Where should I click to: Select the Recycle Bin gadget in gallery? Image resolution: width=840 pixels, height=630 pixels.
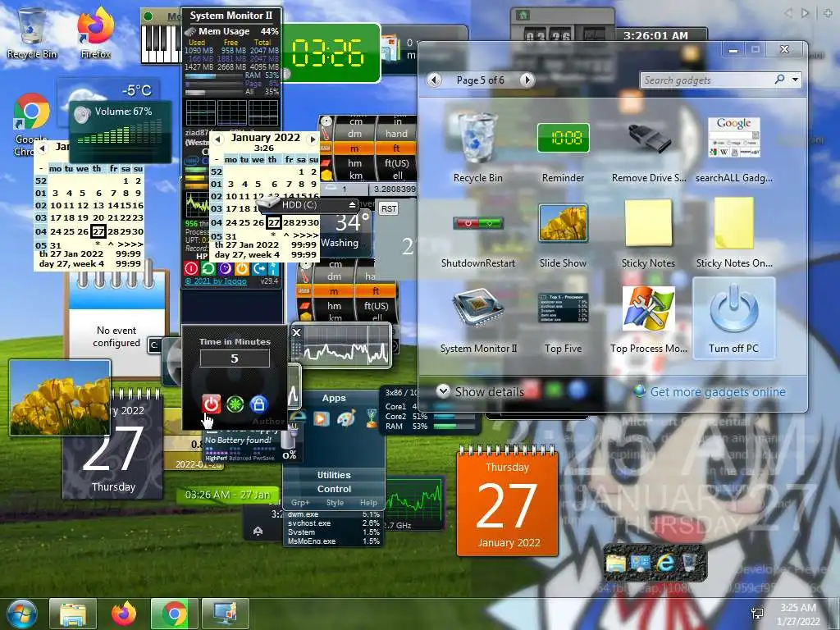(x=477, y=148)
